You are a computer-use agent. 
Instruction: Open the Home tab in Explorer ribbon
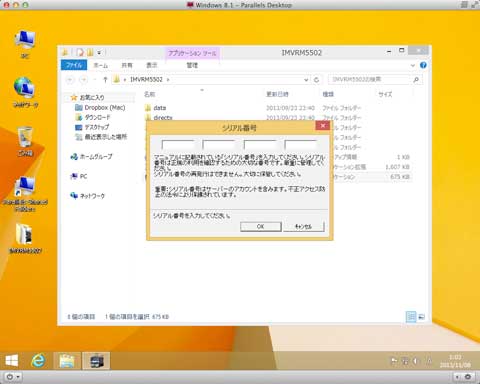click(x=101, y=65)
